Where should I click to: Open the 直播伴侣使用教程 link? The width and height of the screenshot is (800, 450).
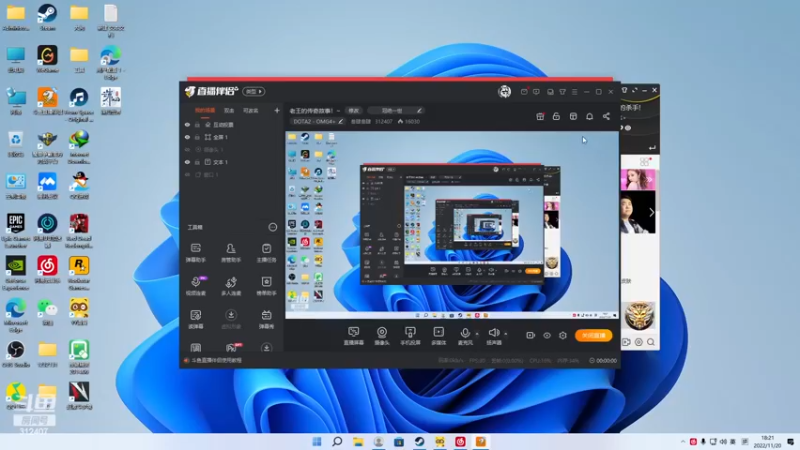[216, 360]
